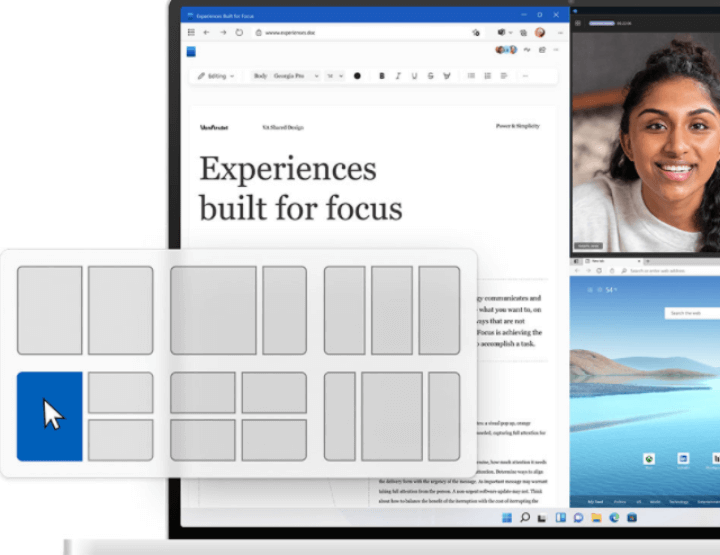Viewport: 720px width, 555px height.
Task: Click the blue document app icon
Action: click(191, 51)
